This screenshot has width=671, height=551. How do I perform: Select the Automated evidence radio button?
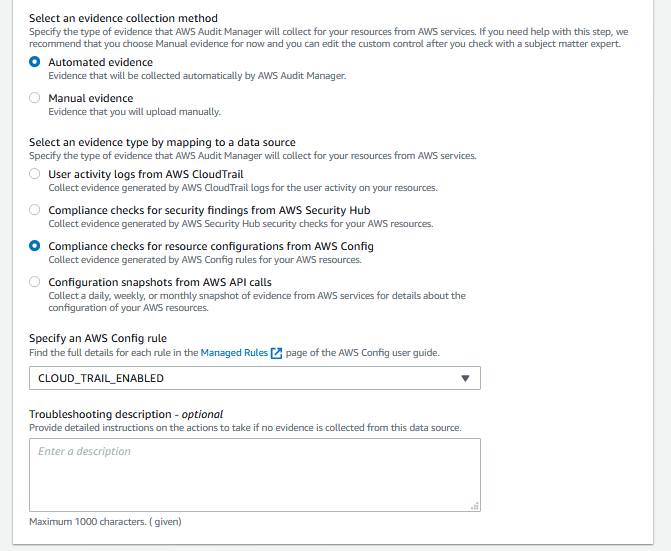(35, 62)
